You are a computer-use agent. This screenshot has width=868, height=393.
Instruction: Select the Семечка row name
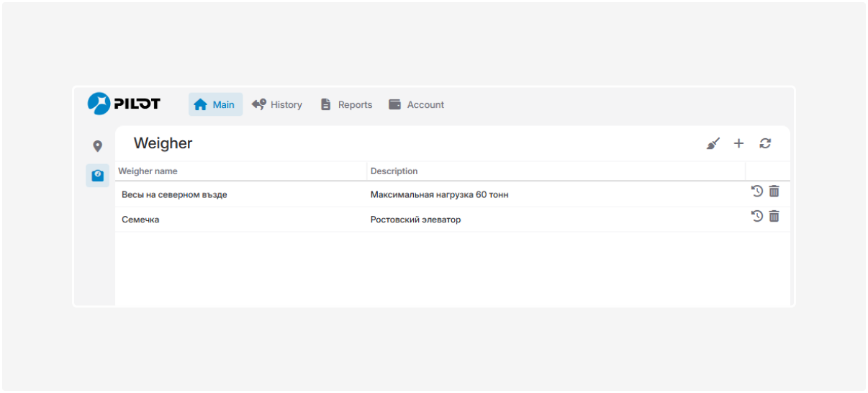coord(140,220)
